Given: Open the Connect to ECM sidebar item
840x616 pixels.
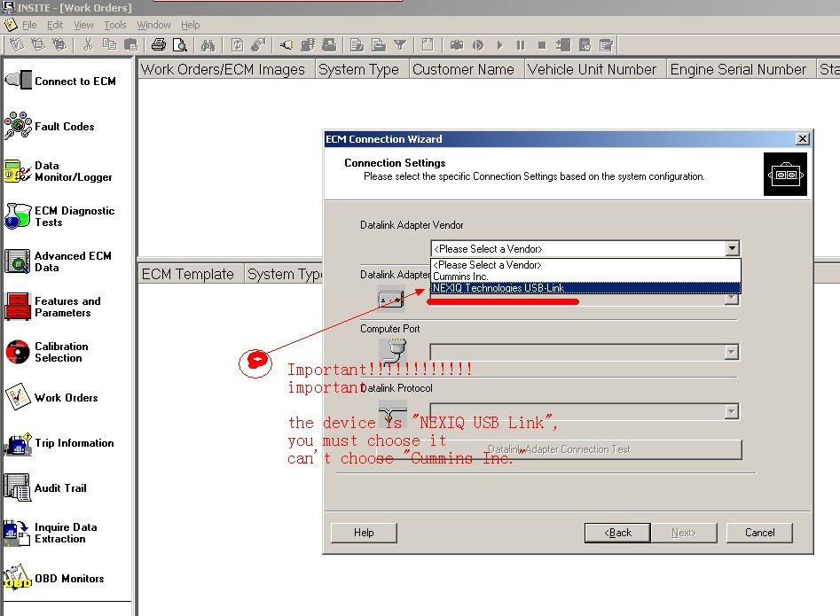Looking at the screenshot, I should click(x=60, y=82).
